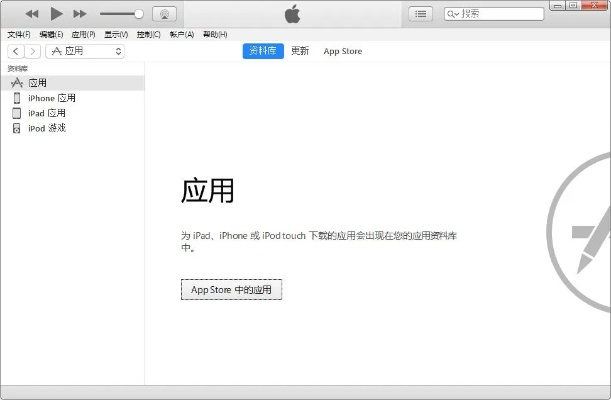The height and width of the screenshot is (400, 611).
Task: Start playback with the play button
Action: tap(57, 14)
